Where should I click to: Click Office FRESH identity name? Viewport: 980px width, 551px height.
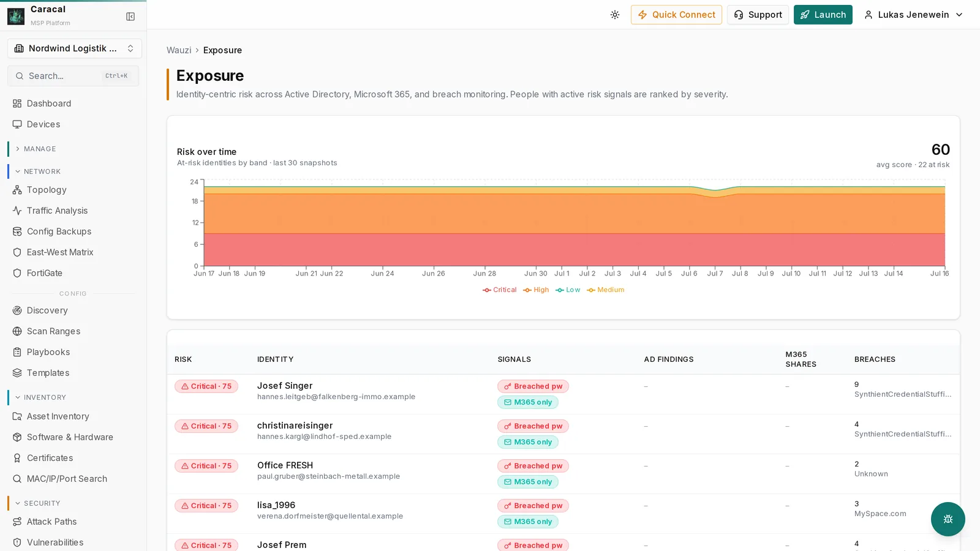pos(285,465)
